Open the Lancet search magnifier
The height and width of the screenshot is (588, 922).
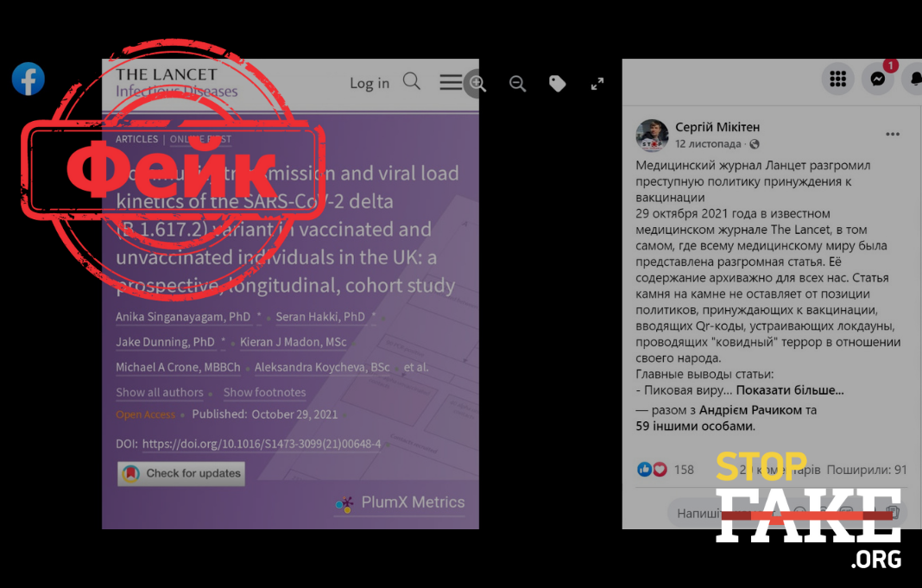click(412, 81)
